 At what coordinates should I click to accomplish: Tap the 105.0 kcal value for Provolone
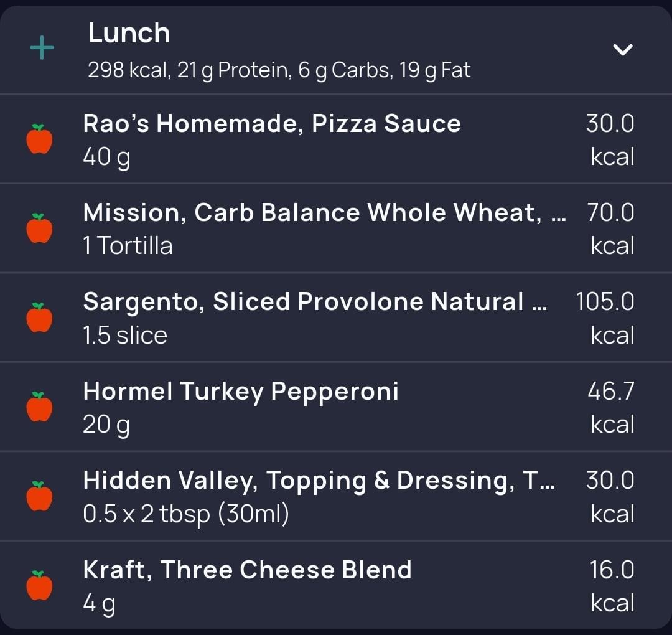pyautogui.click(x=605, y=317)
